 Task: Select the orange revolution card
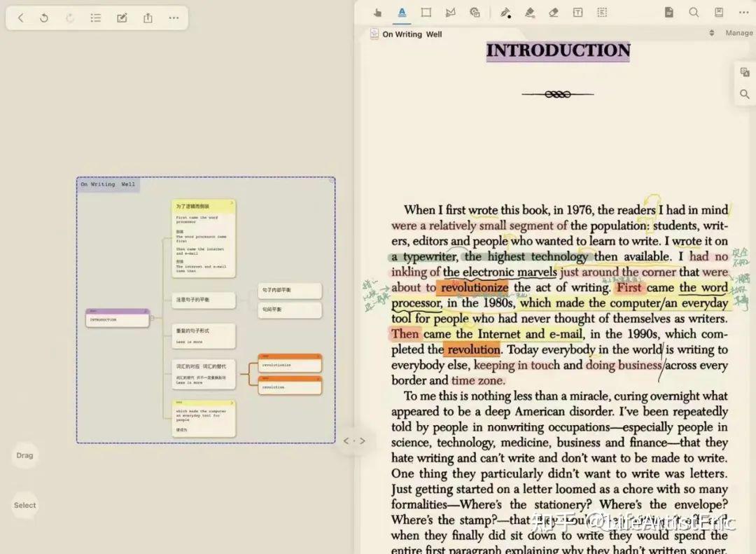(290, 385)
